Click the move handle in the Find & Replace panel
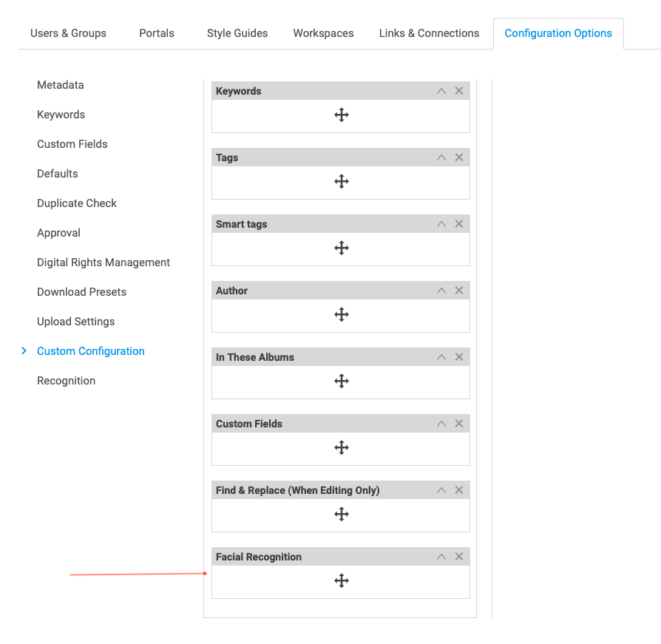661x644 pixels. coord(341,514)
